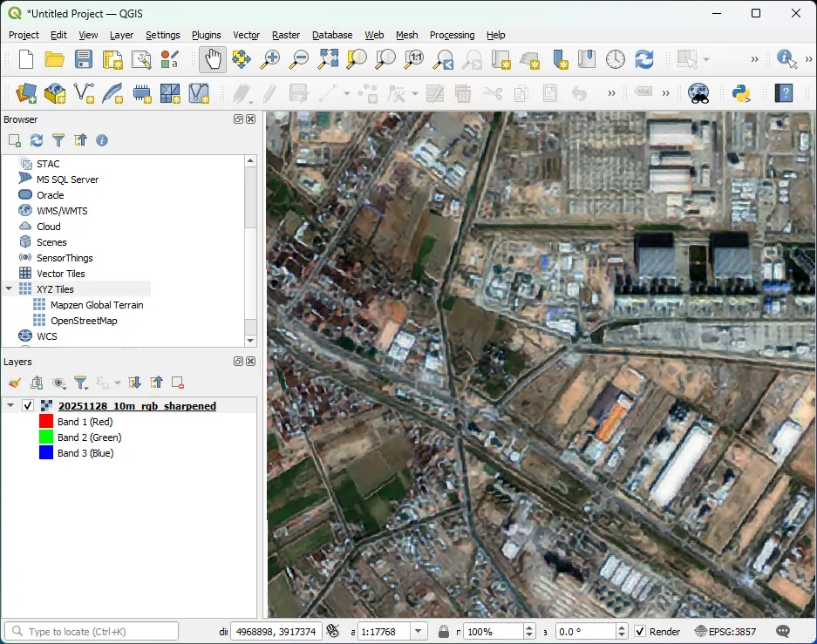Viewport: 817px width, 644px height.
Task: Click the EPSG:3857 CRS button
Action: point(725,630)
